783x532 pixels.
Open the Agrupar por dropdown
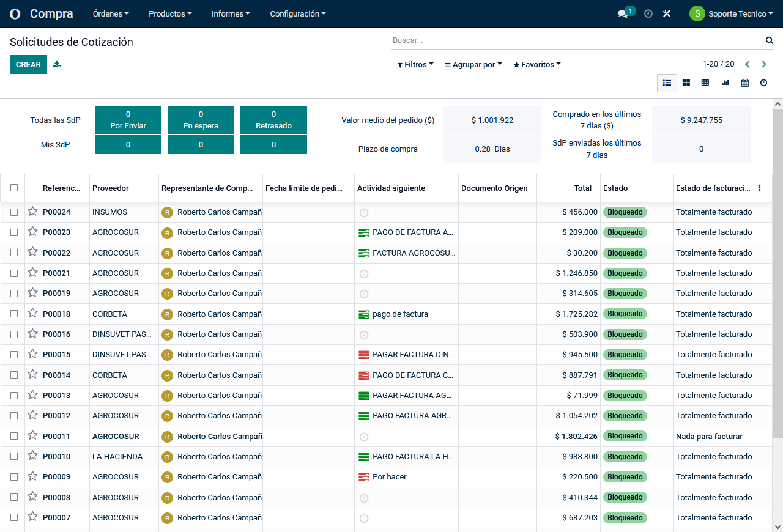[x=473, y=64]
